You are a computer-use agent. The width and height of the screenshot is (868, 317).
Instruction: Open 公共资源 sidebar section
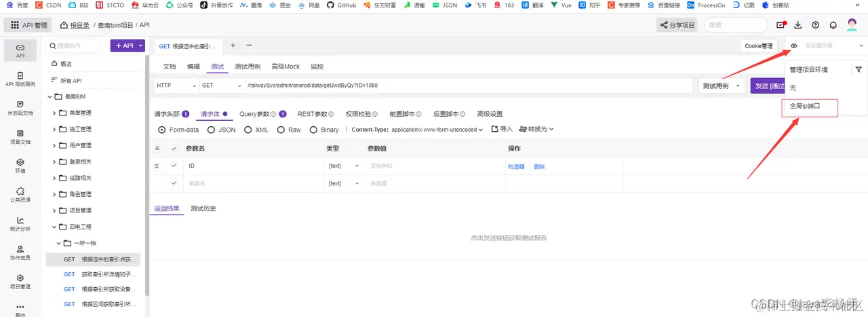click(20, 195)
